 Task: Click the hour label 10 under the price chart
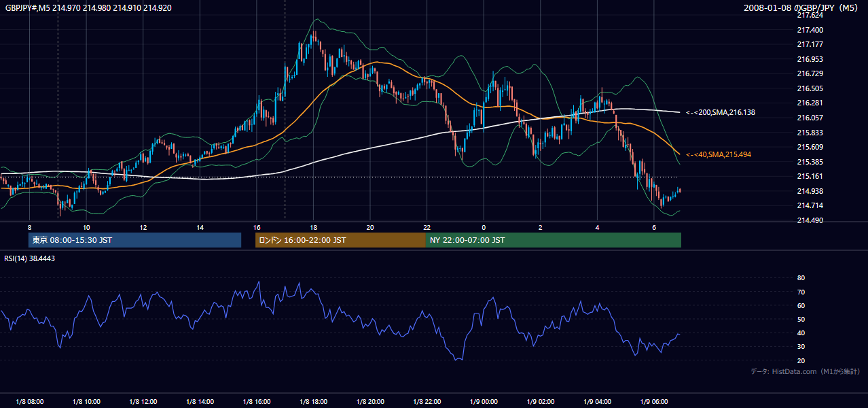pos(86,227)
